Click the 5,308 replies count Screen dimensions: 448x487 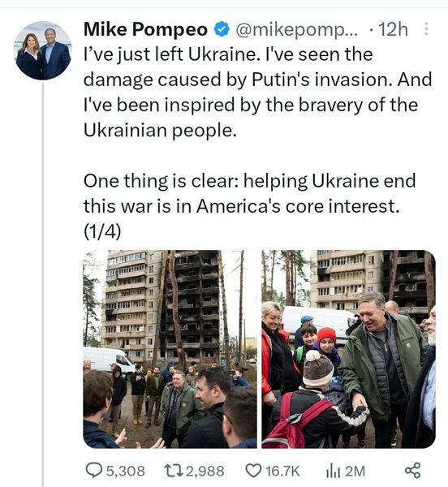[126, 471]
